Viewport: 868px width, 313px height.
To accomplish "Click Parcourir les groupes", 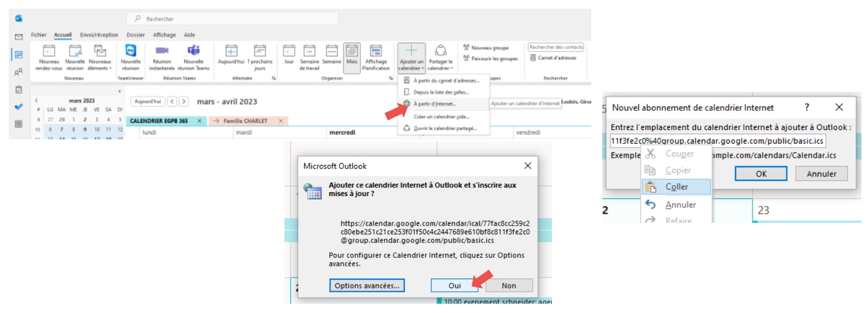I will (x=491, y=58).
